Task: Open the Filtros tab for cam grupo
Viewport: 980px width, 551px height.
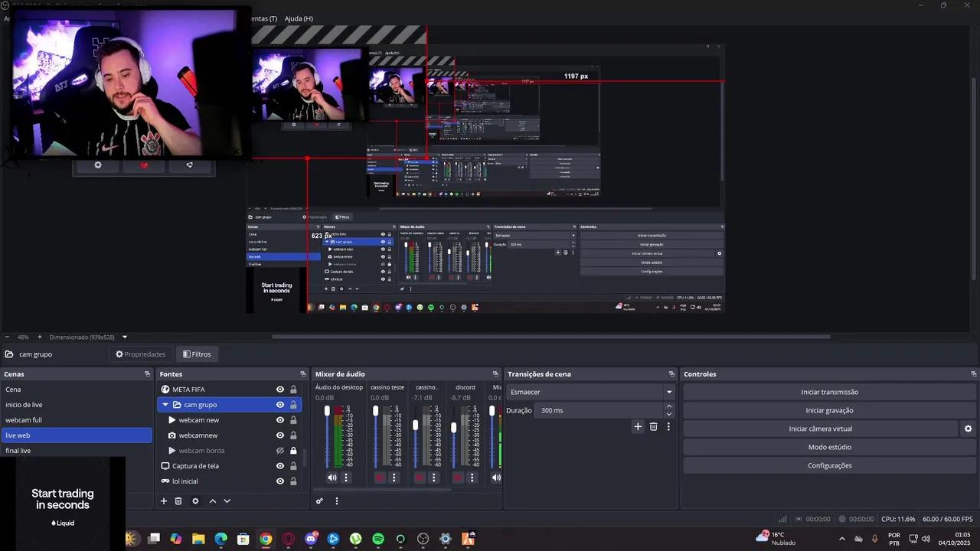Action: click(x=196, y=354)
